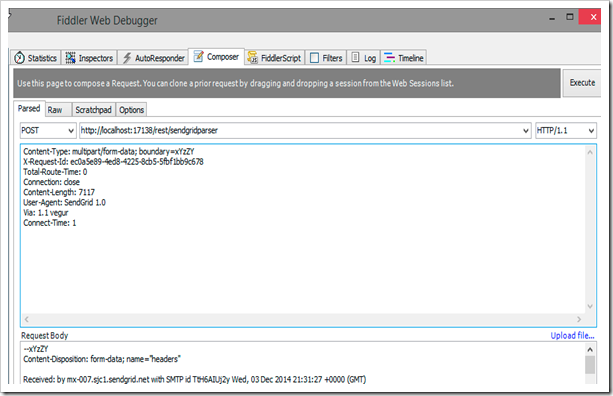The image size is (613, 396).
Task: Execute the composed request
Action: 582,83
